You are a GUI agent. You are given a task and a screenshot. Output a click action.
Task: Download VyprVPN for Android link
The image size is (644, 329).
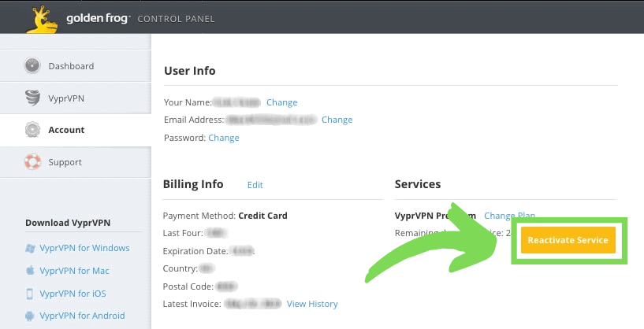point(82,316)
